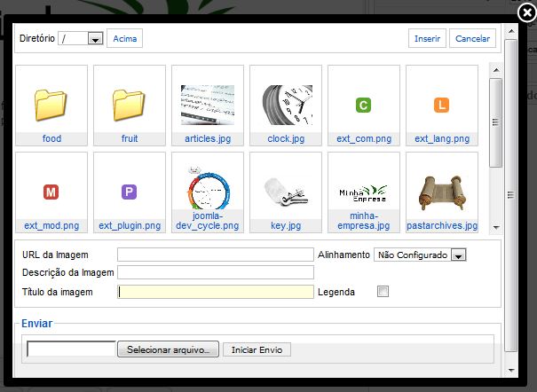
Task: Click the ext_lang.png file name
Action: tap(442, 138)
